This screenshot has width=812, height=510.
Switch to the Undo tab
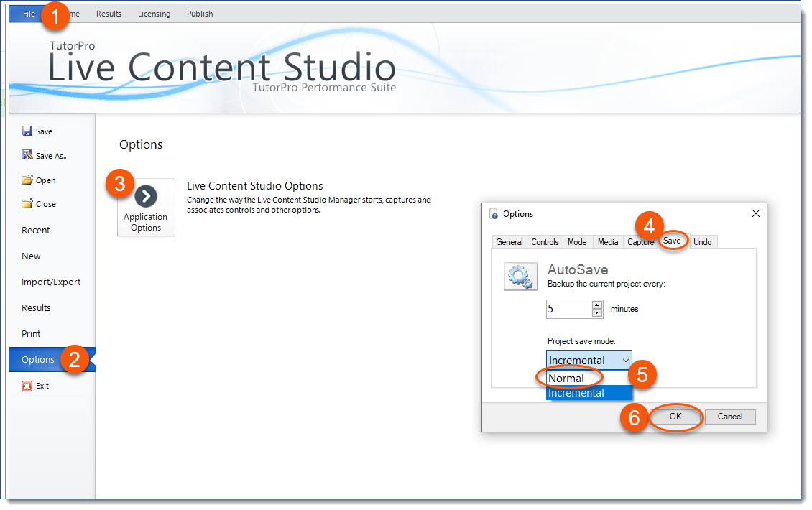pyautogui.click(x=702, y=242)
